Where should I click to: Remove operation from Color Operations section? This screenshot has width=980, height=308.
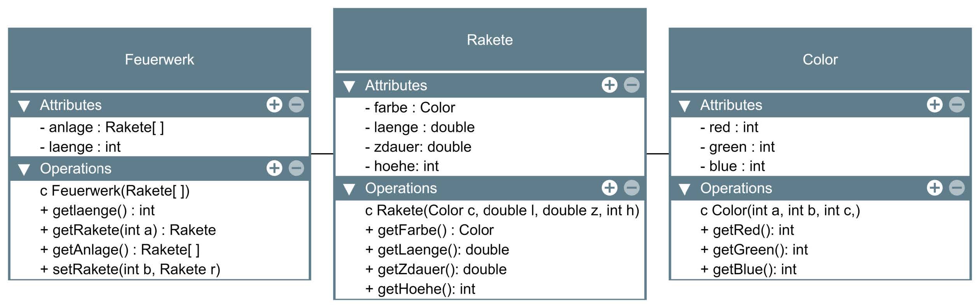point(957,188)
